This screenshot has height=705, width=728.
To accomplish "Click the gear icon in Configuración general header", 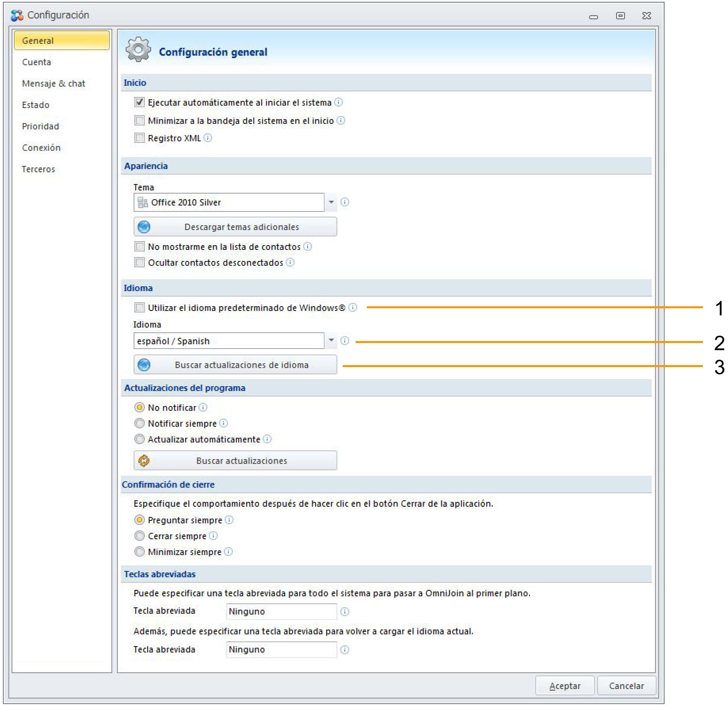I will click(138, 49).
